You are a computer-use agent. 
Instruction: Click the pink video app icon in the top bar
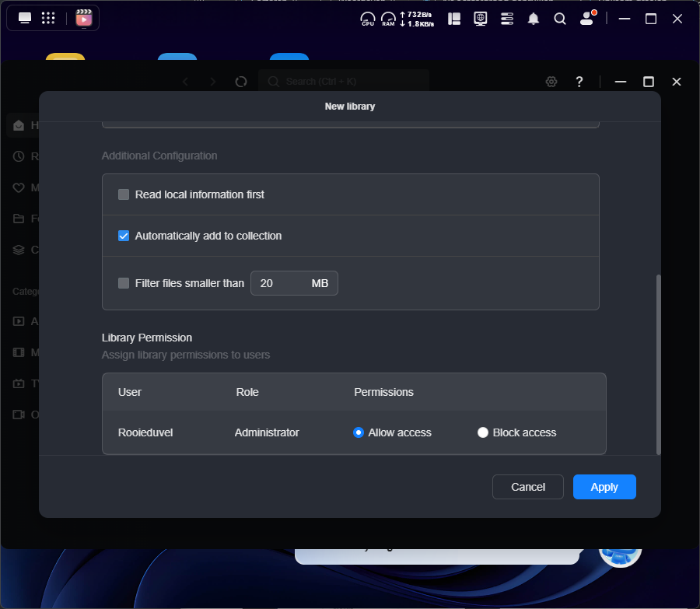click(84, 18)
